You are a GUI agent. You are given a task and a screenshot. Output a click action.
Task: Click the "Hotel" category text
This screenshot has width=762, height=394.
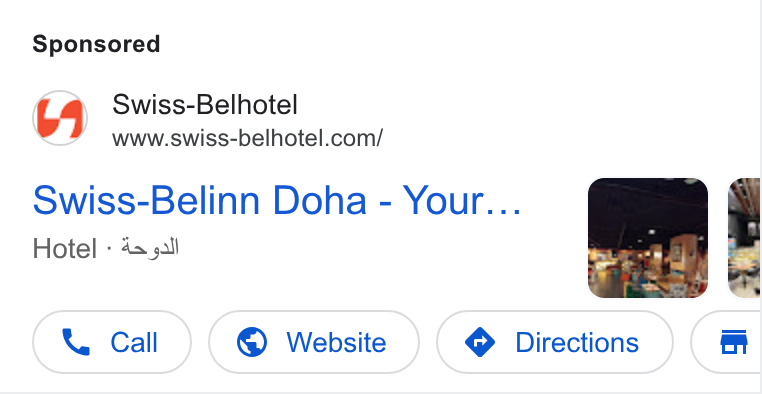(65, 249)
